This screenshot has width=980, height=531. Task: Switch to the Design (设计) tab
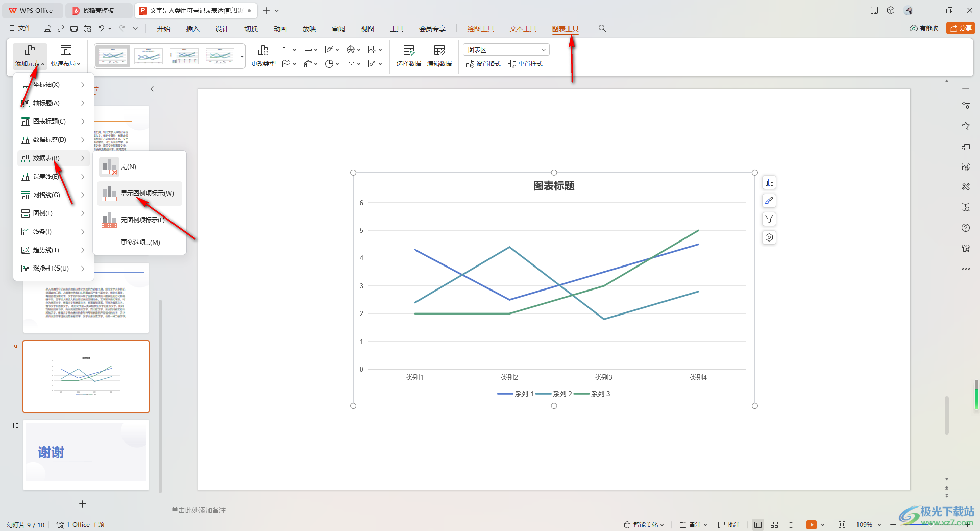tap(222, 29)
